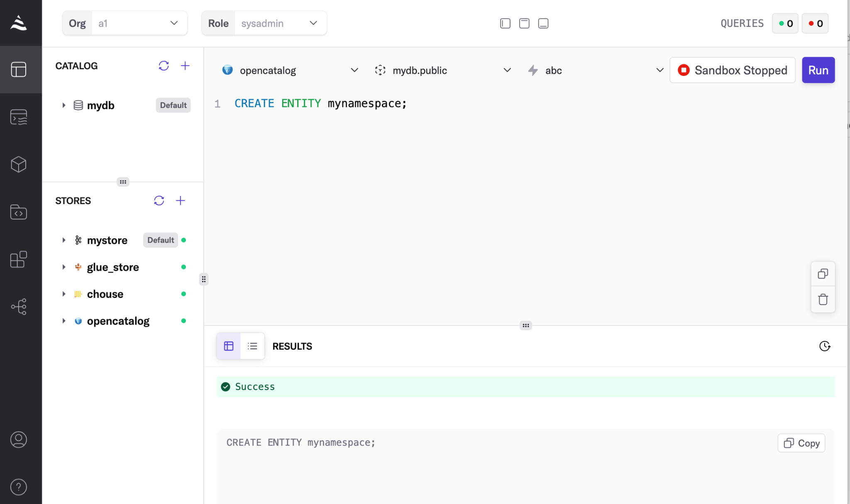Refresh the Catalog panel
This screenshot has width=850, height=504.
coord(164,66)
